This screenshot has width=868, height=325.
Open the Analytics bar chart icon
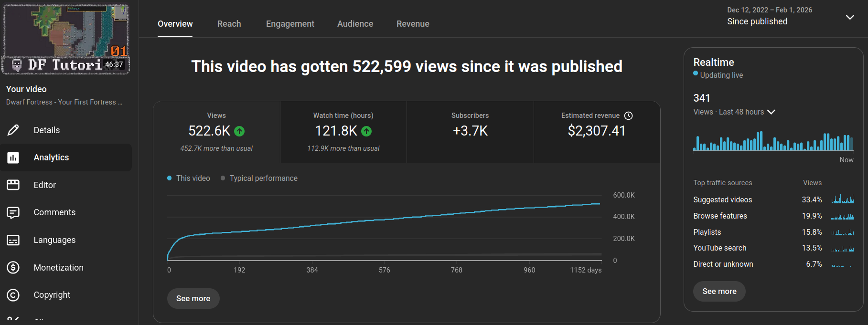[13, 157]
